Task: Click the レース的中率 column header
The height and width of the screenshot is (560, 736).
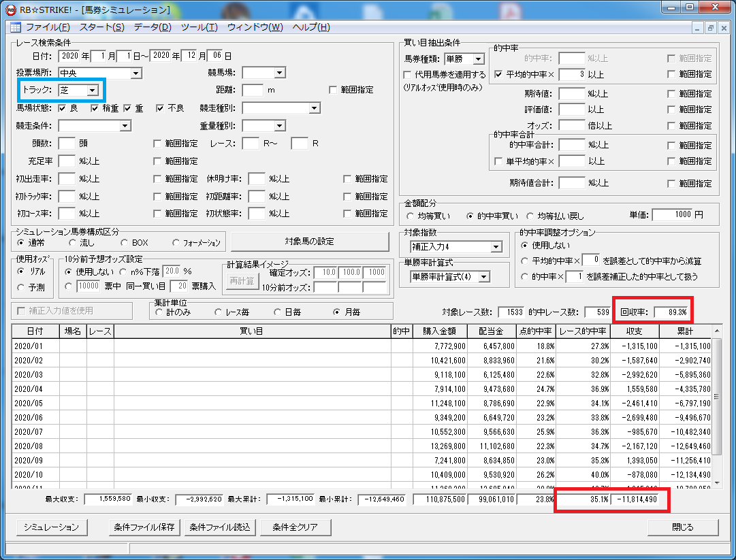Action: (x=583, y=331)
